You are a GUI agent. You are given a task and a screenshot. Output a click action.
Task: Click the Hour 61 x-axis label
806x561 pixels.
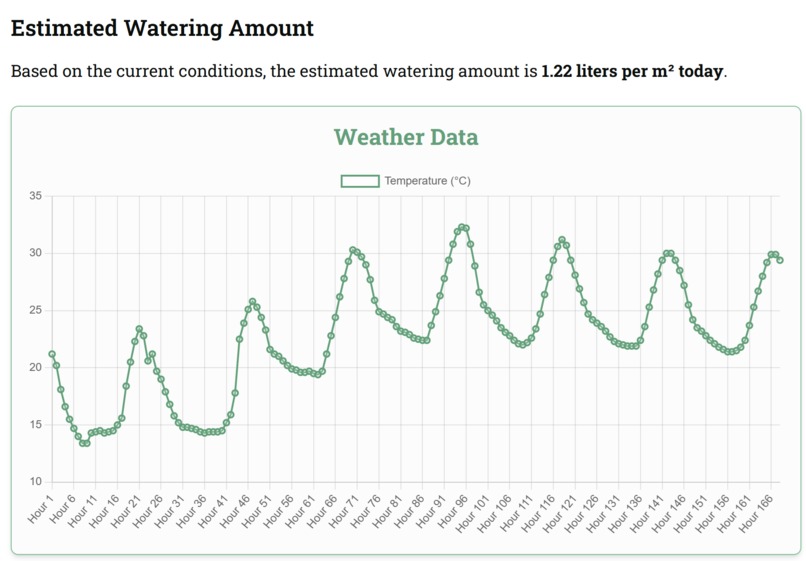[300, 511]
